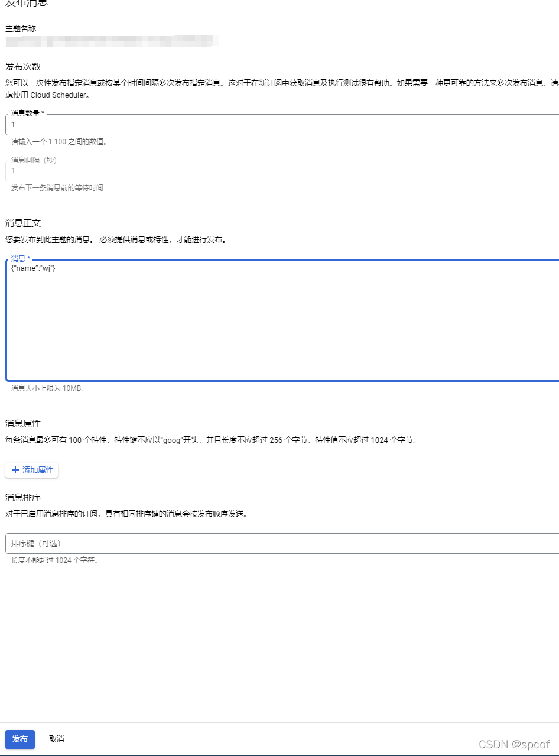This screenshot has height=756, width=559.
Task: Click the plus icon beside 添加属性
Action: tap(15, 470)
